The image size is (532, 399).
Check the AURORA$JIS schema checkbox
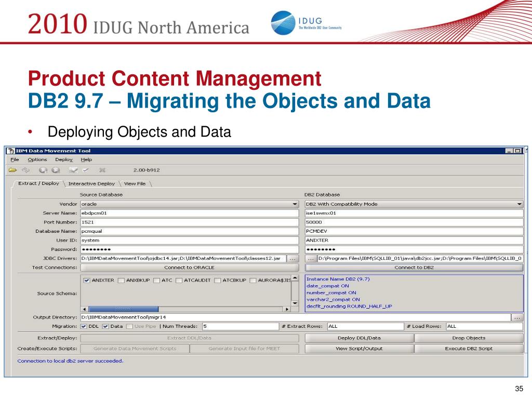[253, 280]
